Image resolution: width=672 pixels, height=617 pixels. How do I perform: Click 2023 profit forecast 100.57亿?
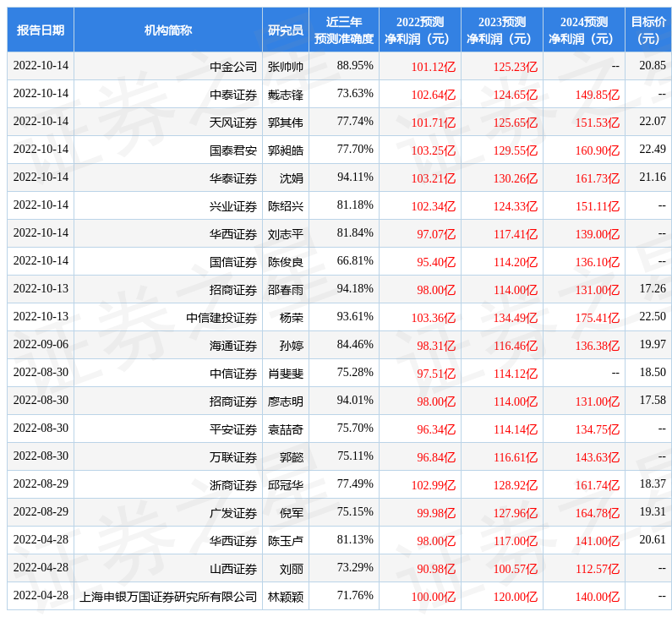[x=516, y=569]
